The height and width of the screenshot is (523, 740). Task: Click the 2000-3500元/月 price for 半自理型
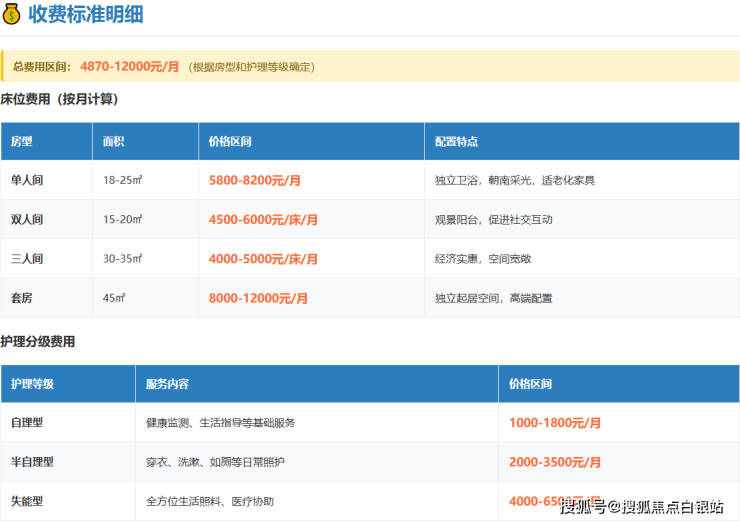(555, 462)
